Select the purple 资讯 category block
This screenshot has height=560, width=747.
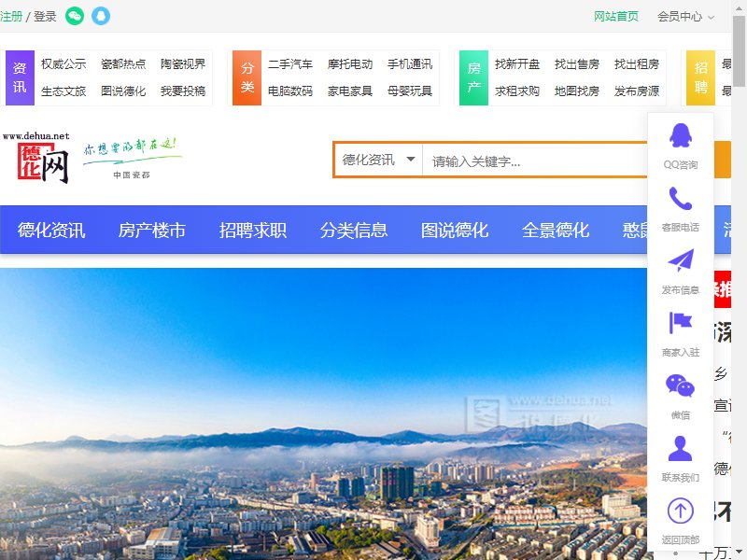pyautogui.click(x=20, y=77)
